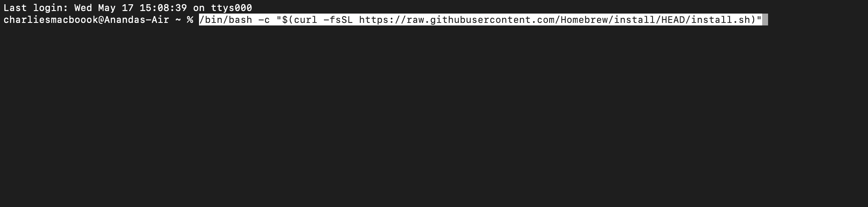The image size is (868, 207).
Task: Click the login time 15:08:39
Action: click(163, 8)
